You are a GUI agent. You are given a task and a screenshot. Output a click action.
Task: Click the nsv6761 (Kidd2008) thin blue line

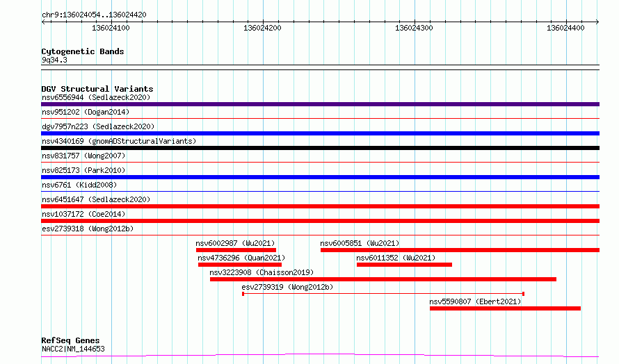[x=320, y=191]
